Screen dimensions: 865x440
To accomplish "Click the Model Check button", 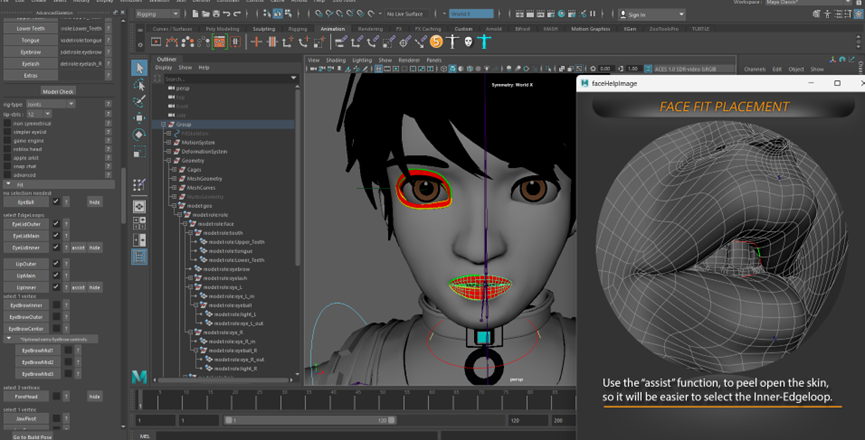I will pos(58,92).
